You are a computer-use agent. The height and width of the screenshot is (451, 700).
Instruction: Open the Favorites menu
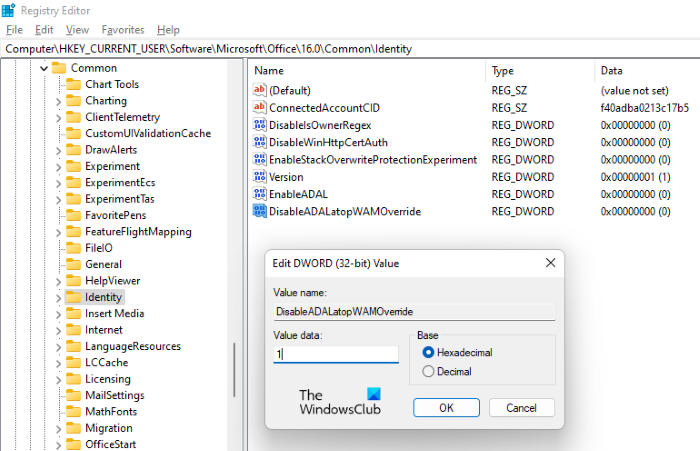[123, 30]
